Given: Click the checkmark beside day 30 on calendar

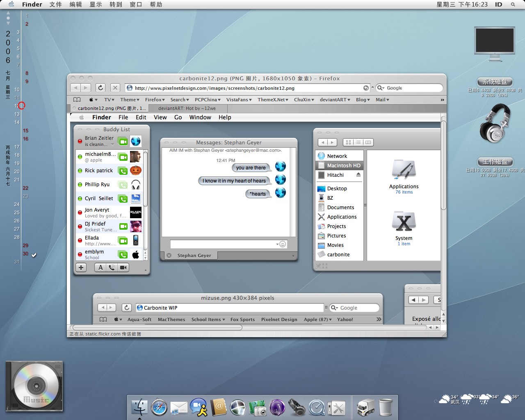Looking at the screenshot, I should [34, 255].
